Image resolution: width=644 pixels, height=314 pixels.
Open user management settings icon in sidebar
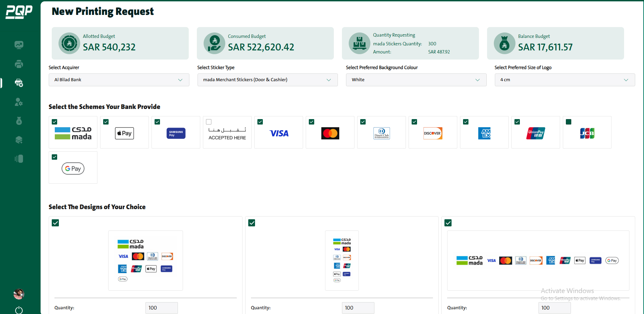tap(19, 102)
